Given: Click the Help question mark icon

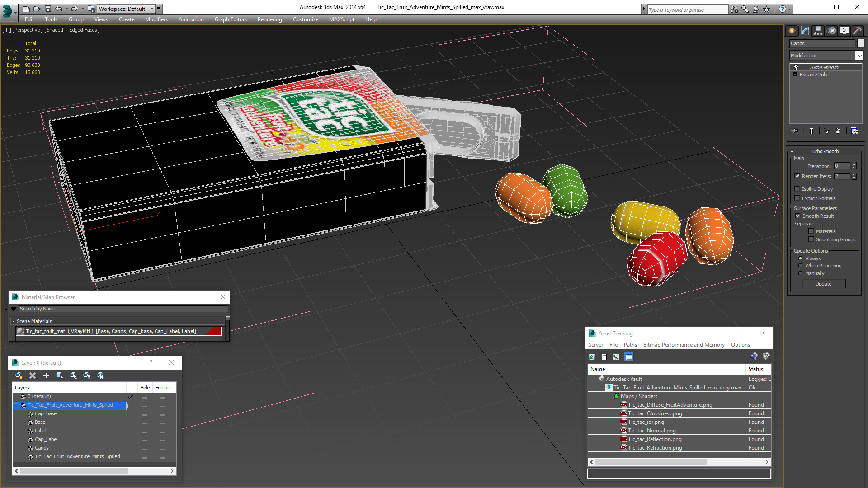Looking at the screenshot, I should 782,9.
